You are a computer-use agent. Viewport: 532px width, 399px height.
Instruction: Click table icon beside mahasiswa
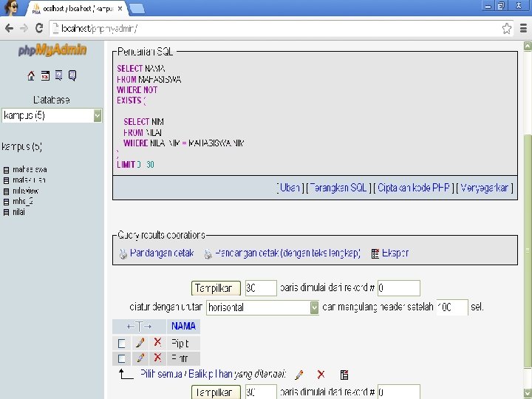point(6,170)
